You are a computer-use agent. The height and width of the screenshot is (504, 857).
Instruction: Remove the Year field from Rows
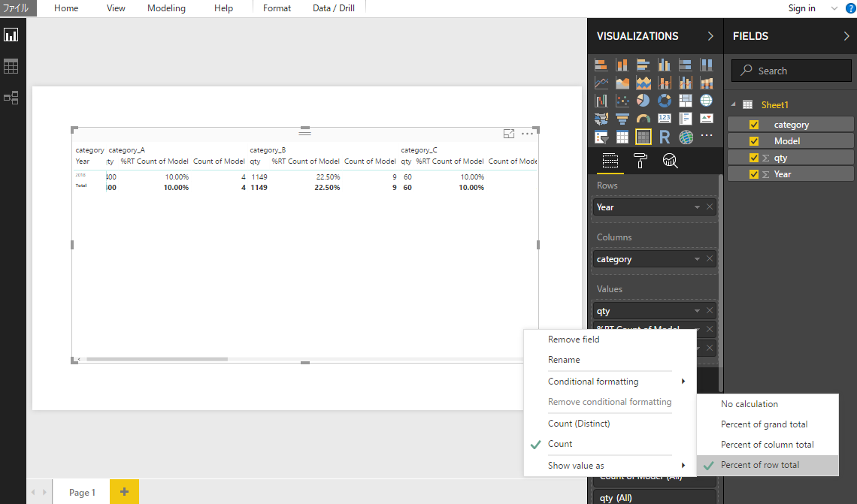[710, 207]
